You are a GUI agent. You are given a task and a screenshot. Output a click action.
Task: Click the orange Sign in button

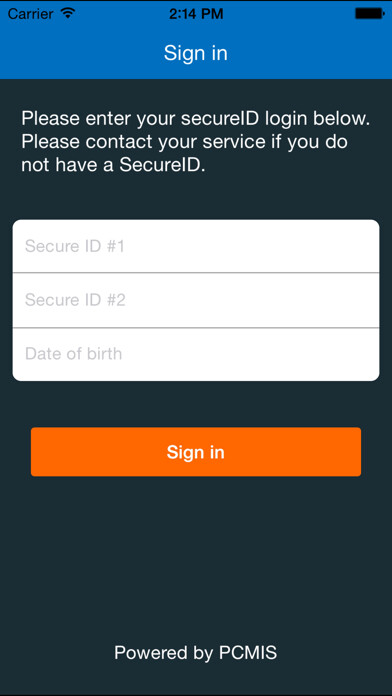tap(196, 452)
